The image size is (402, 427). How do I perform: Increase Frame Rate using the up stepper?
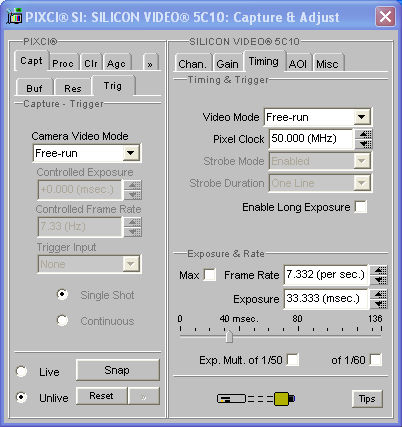(380, 270)
